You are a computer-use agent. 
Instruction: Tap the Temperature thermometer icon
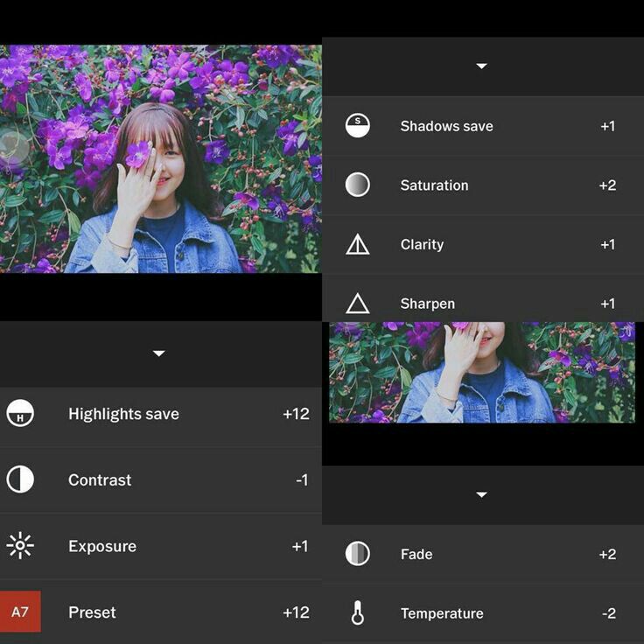click(358, 612)
